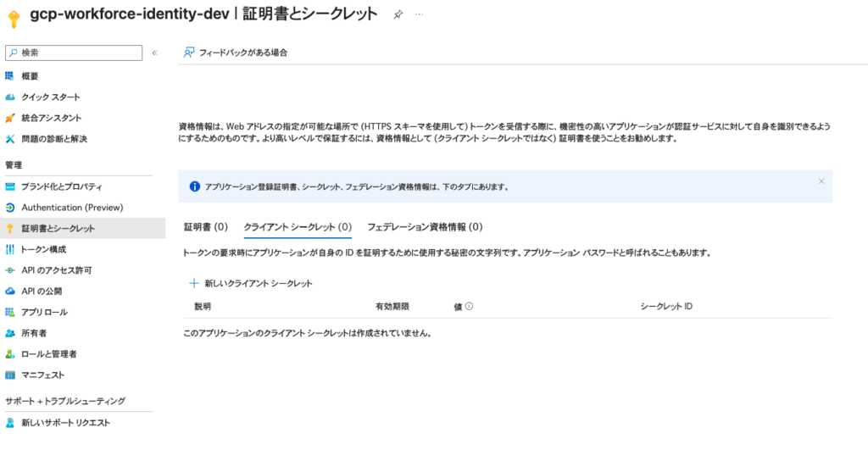Click the Authentication (Preview) arrow icon
Viewport: 868px width, 461px height.
[10, 208]
